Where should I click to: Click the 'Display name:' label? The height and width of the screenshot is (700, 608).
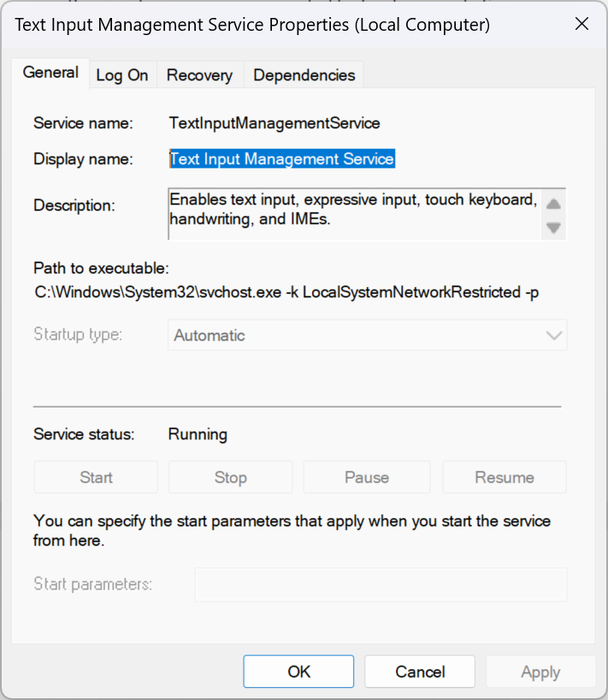point(83,159)
